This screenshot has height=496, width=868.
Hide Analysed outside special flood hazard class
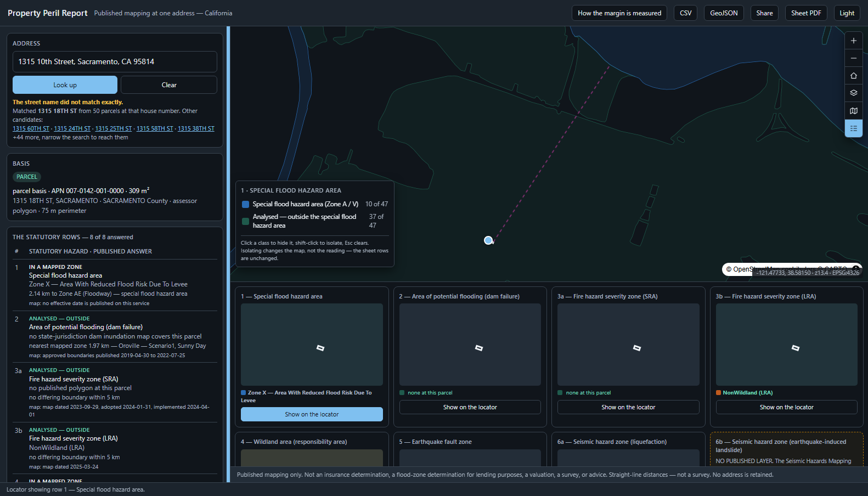pos(315,221)
